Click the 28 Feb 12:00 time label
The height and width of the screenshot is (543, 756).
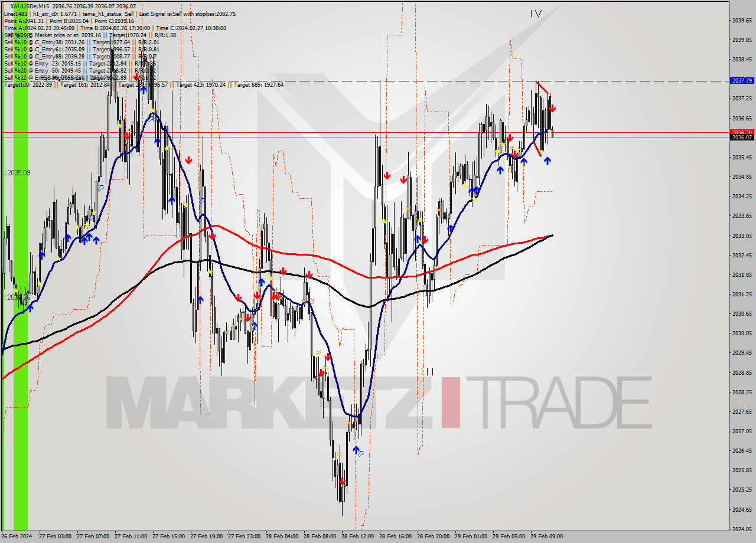pos(357,537)
